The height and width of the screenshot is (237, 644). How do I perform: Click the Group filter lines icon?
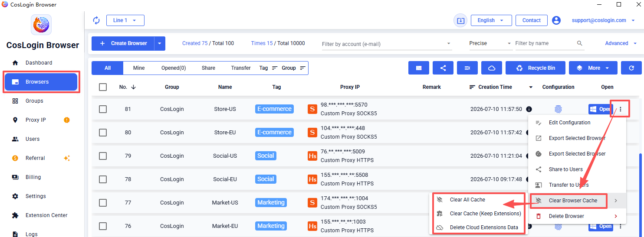pyautogui.click(x=302, y=68)
